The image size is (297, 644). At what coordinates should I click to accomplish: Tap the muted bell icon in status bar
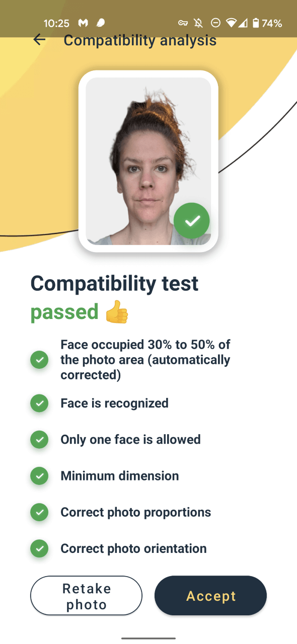(x=199, y=23)
